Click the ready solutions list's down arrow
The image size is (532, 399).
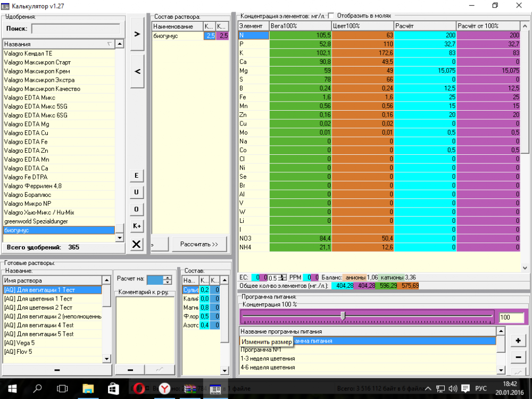pos(106,359)
